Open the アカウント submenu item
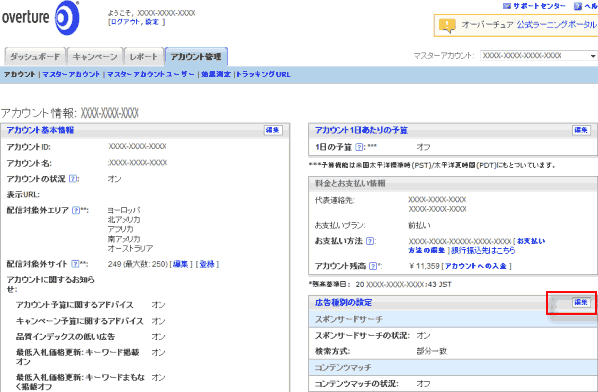This screenshot has height=392, width=598. point(19,74)
